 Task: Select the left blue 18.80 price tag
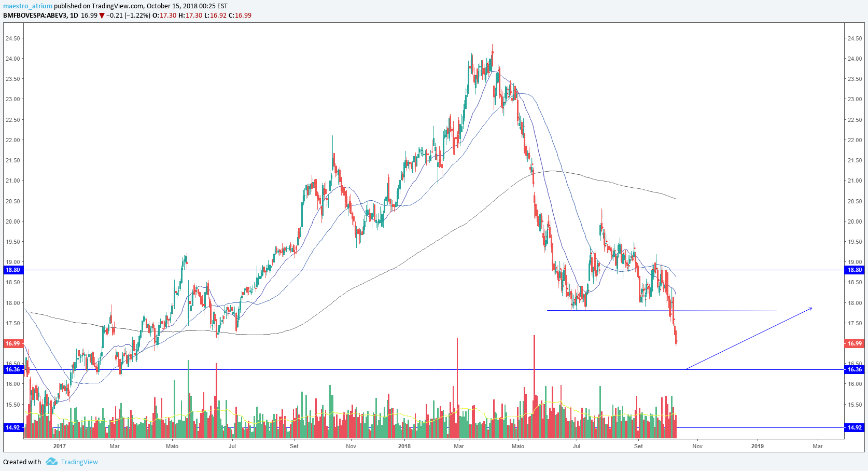pyautogui.click(x=12, y=270)
